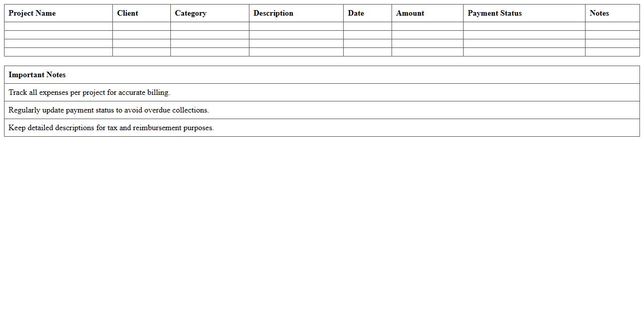The image size is (644, 328).
Task: Select first empty cell under Payment Status
Action: coord(524,26)
